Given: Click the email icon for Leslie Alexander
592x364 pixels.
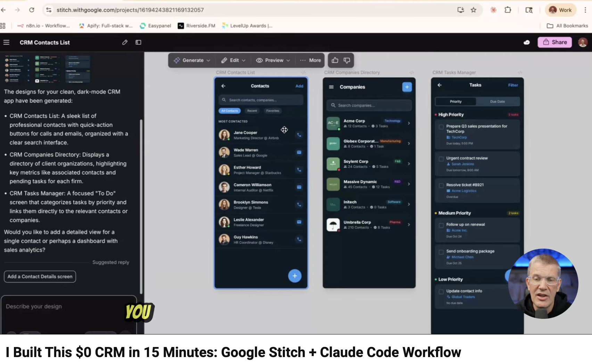Looking at the screenshot, I should click(299, 222).
